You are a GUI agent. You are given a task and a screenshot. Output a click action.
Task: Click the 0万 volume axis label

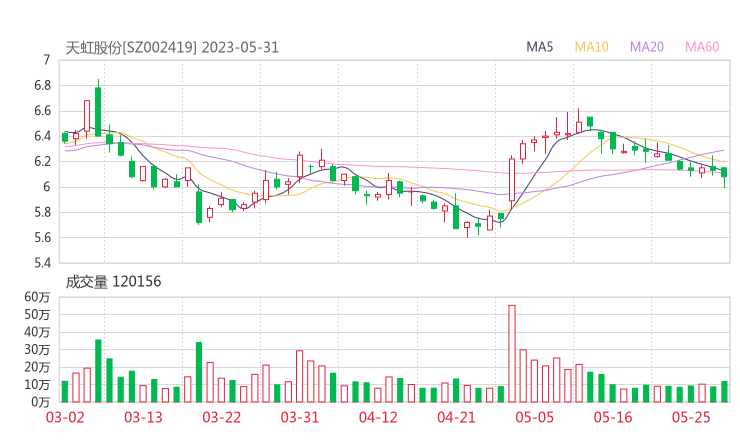pos(40,402)
